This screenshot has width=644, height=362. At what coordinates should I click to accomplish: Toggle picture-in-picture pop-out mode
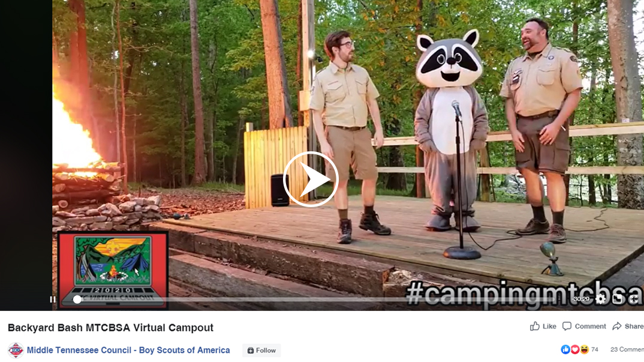coord(617,299)
